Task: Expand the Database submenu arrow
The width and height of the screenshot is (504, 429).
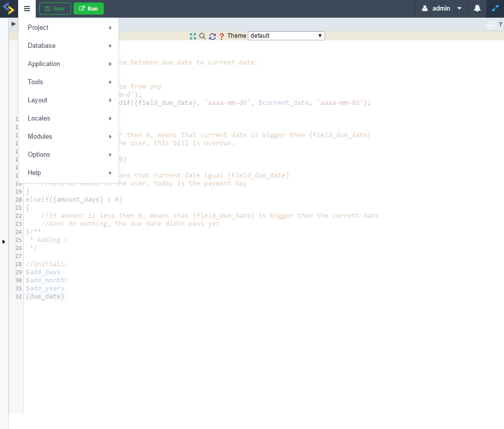Action: click(110, 46)
